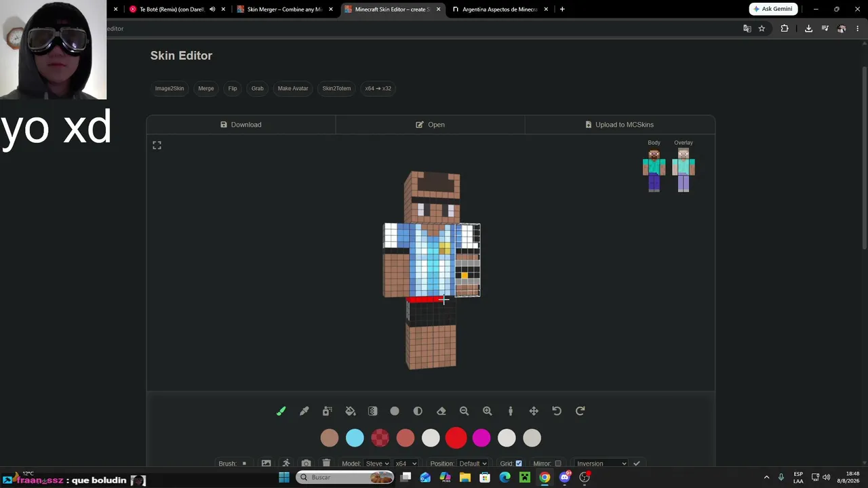Bookmark this page with the star icon
The height and width of the screenshot is (488, 868).
pyautogui.click(x=762, y=28)
